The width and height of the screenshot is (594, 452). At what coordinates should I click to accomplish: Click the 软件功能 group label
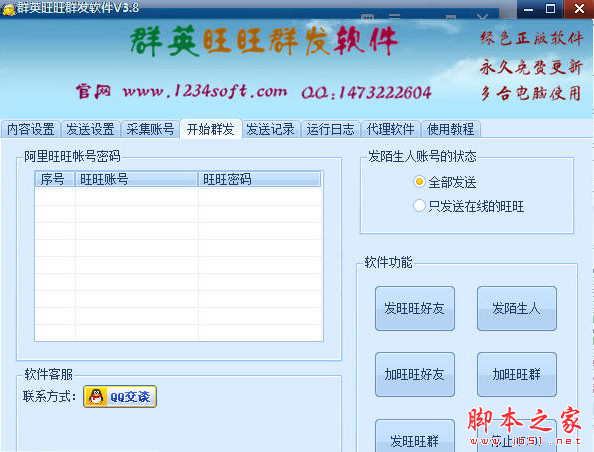[x=388, y=262]
